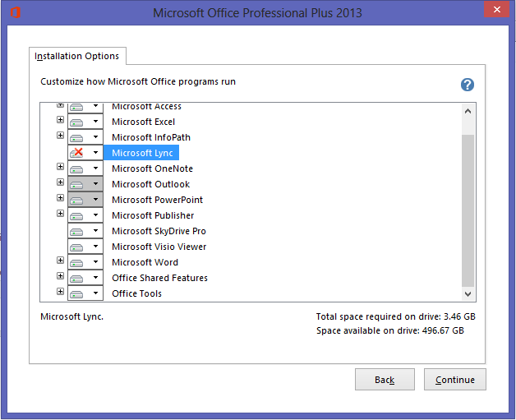Select the Installation Options tab
Image resolution: width=516 pixels, height=420 pixels.
coord(77,56)
